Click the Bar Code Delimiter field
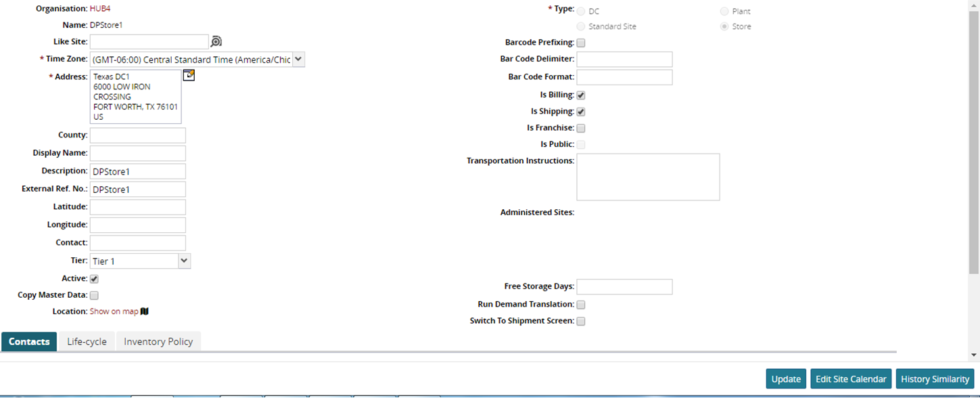The height and width of the screenshot is (398, 980). tap(625, 60)
